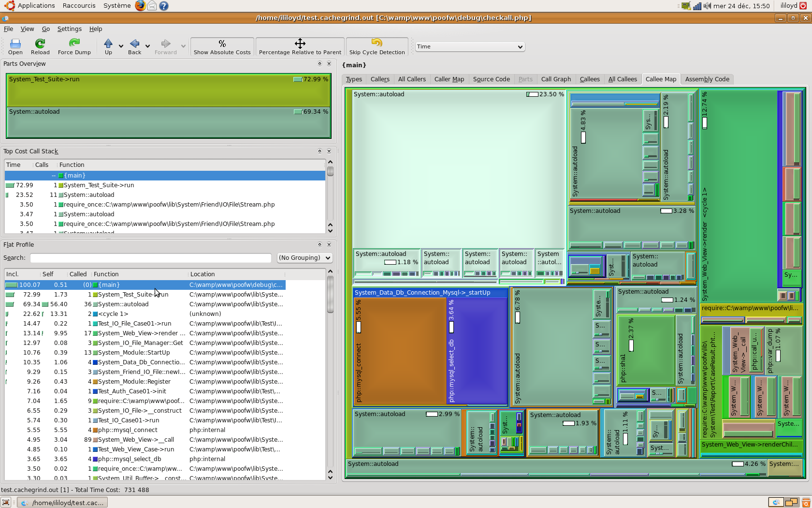Click the Flat Profile search field
812x508 pixels.
click(151, 258)
